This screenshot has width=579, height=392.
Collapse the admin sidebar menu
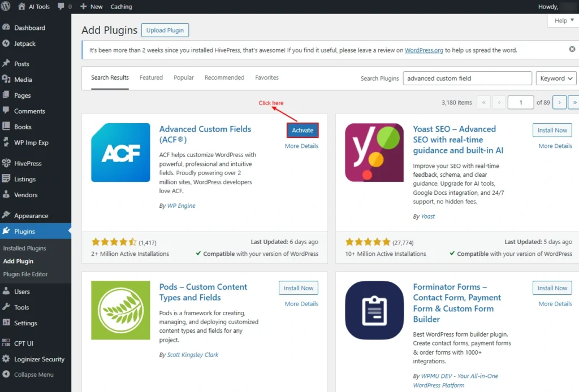tap(33, 374)
